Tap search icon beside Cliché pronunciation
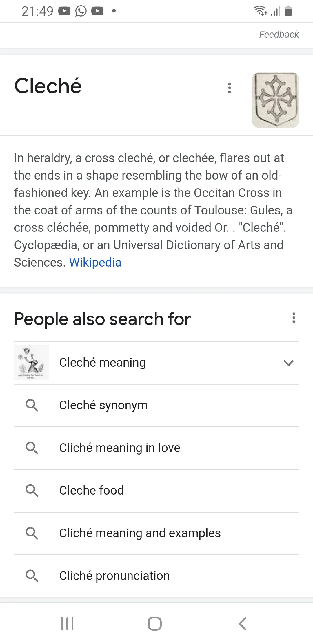 point(32,576)
